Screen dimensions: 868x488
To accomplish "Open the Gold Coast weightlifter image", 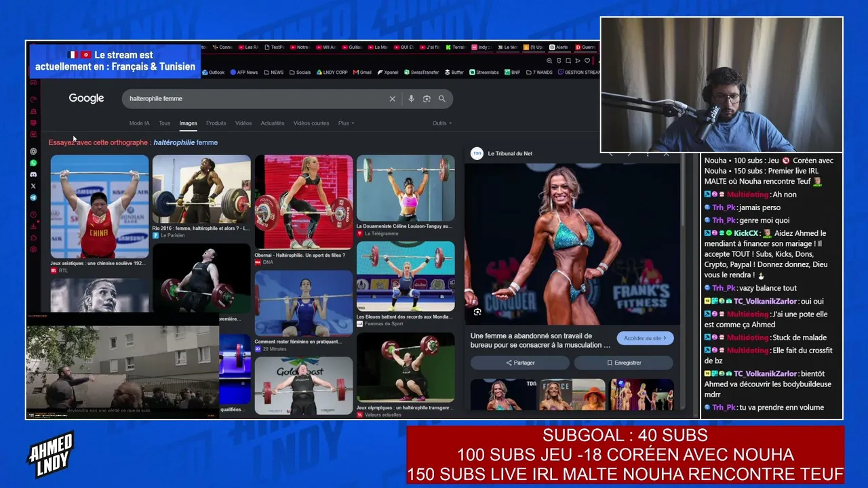I will [x=304, y=385].
